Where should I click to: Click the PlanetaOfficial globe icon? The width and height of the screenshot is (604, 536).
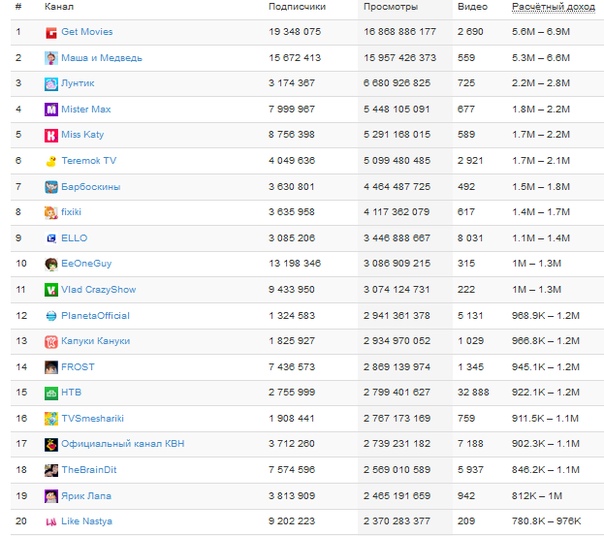coord(51,316)
